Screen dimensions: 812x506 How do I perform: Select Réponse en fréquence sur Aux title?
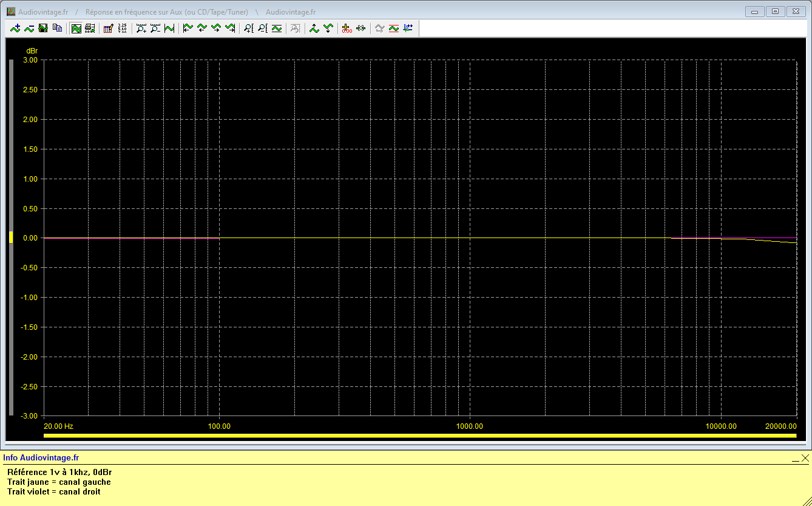click(x=167, y=12)
